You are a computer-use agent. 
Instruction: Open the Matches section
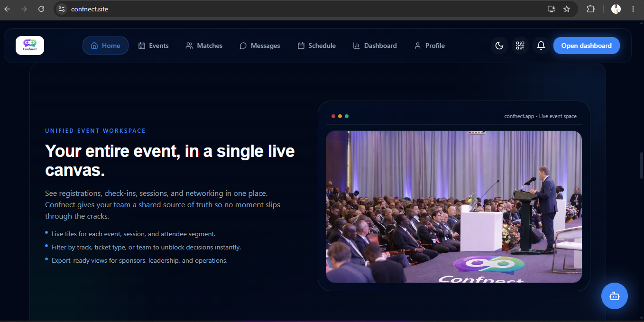[x=204, y=46]
